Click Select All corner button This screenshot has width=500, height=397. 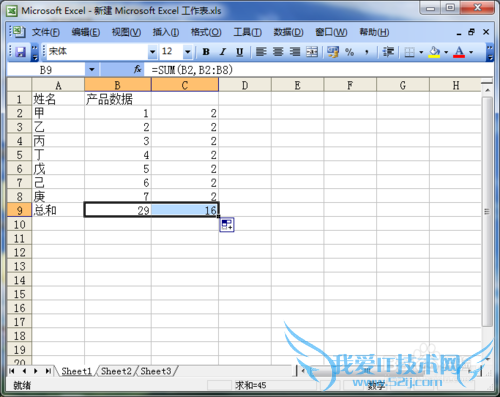pyautogui.click(x=19, y=85)
